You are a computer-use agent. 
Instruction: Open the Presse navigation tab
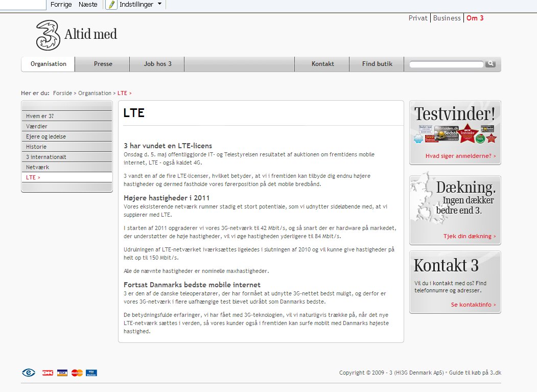tap(103, 64)
